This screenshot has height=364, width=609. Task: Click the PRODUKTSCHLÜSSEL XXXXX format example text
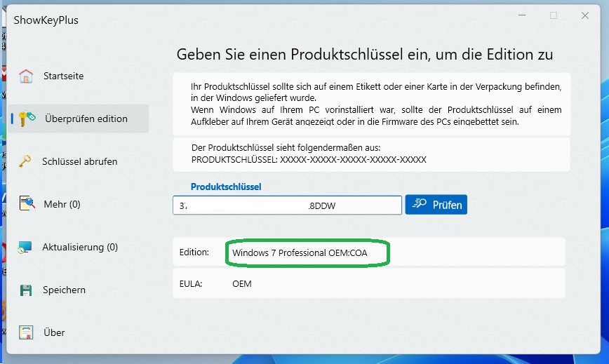click(x=309, y=159)
